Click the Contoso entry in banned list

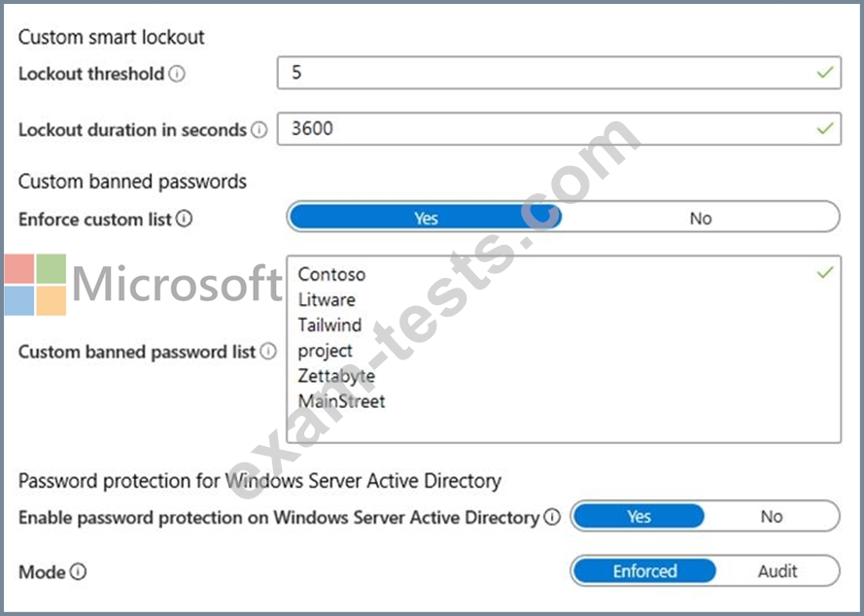pos(331,274)
